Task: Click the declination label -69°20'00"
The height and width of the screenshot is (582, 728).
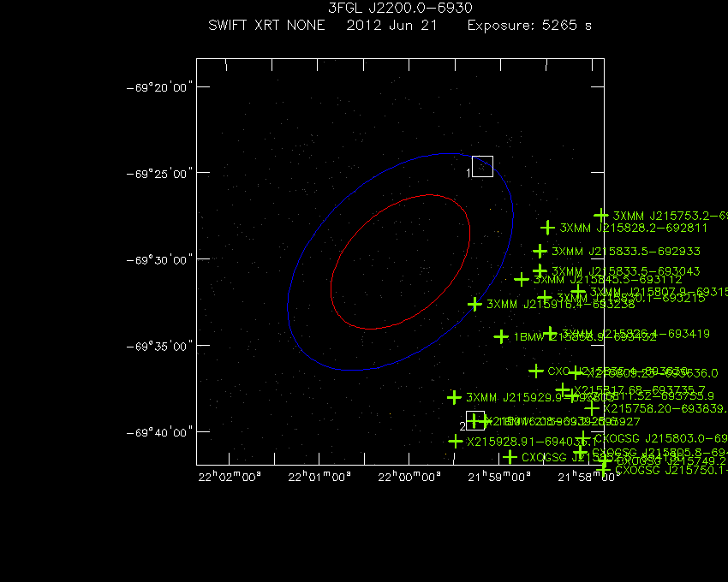Action: [159, 87]
